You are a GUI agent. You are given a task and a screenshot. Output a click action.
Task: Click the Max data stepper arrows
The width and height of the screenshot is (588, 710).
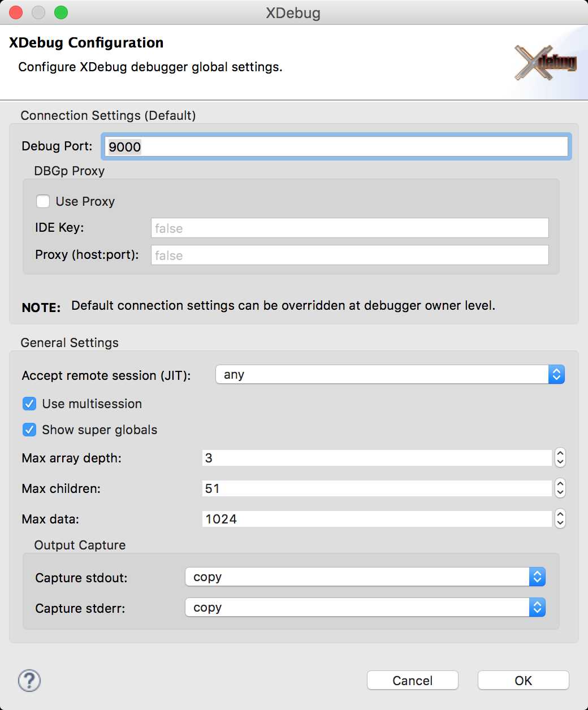pyautogui.click(x=560, y=519)
